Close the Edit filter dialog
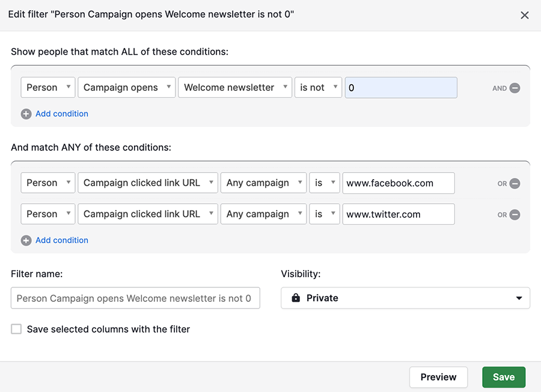The image size is (541, 392). click(525, 15)
